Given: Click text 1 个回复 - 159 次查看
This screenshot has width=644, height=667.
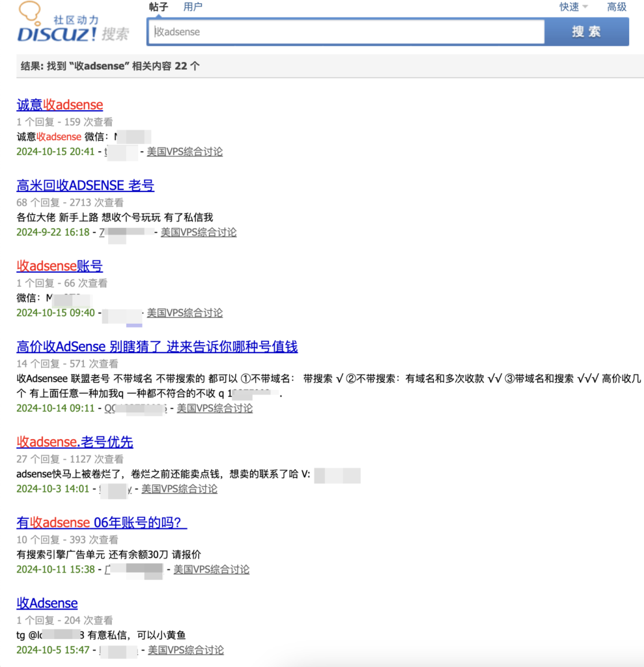Looking at the screenshot, I should (x=64, y=122).
